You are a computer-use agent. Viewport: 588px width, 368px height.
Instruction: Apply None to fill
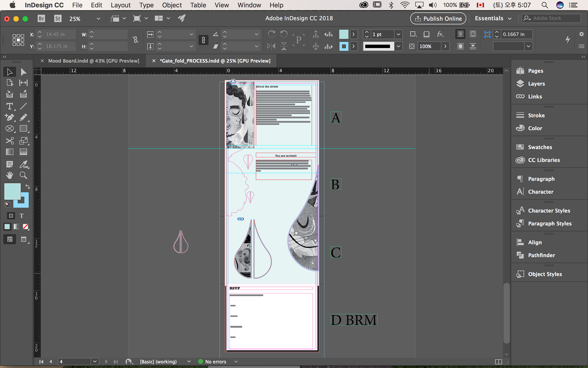coord(26,227)
